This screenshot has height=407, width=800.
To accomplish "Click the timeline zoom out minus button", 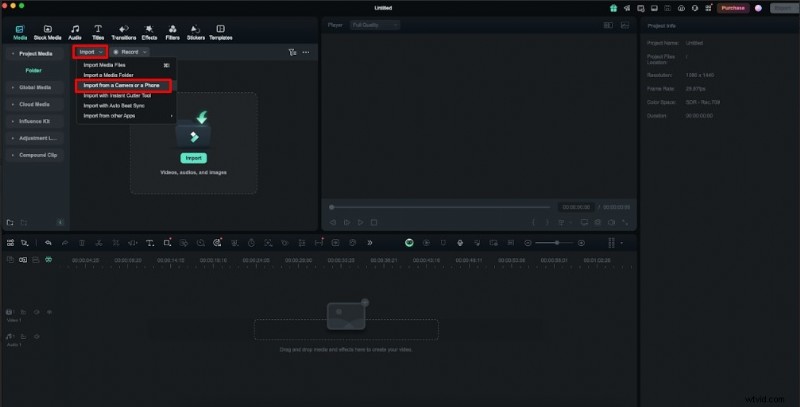I will (528, 243).
